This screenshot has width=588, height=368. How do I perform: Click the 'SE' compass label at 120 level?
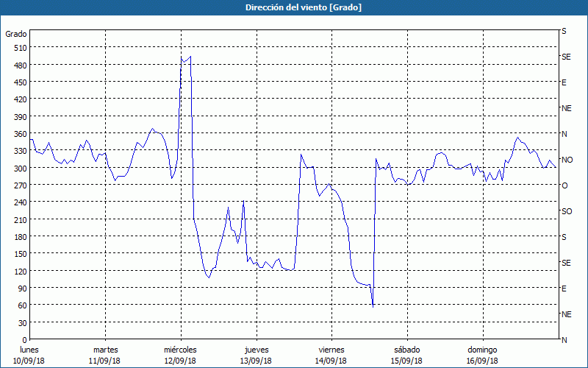566,263
